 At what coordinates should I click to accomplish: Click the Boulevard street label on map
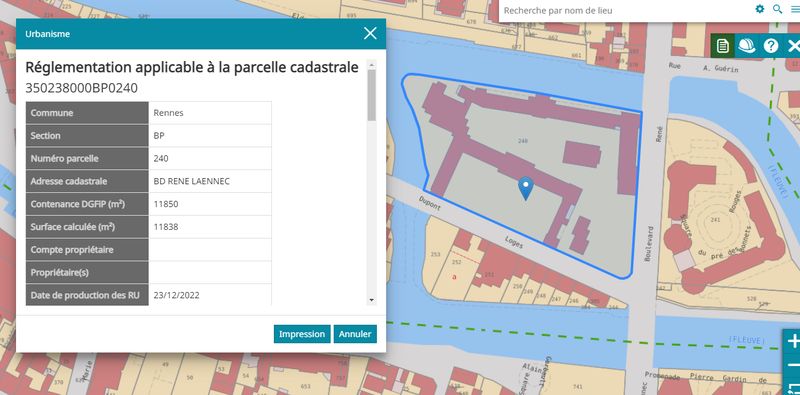649,244
